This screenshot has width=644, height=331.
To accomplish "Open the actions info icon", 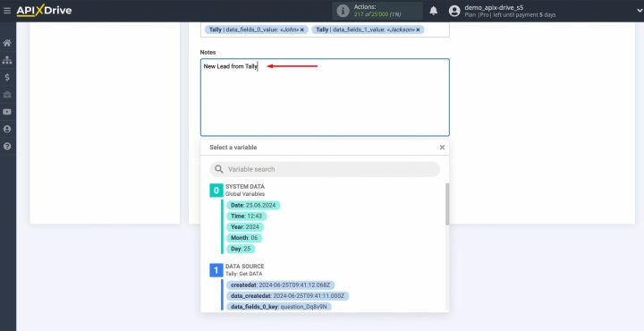I will point(343,11).
